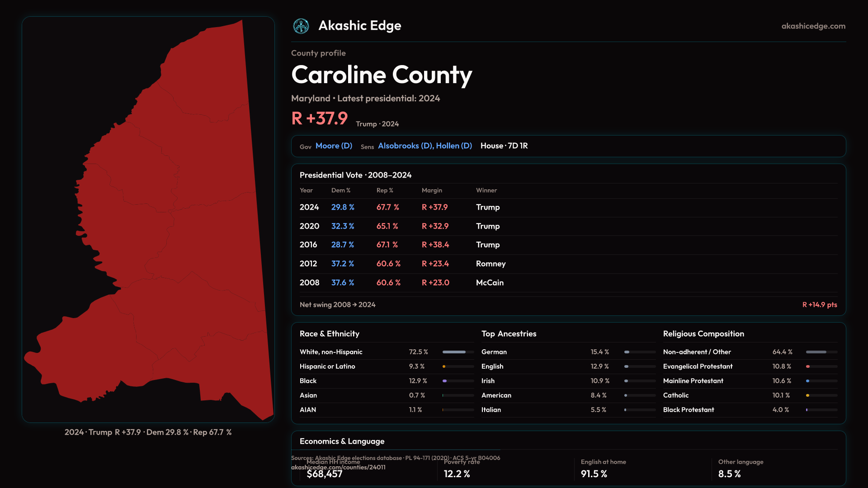The width and height of the screenshot is (868, 488).
Task: Select Governor Moore (D) link
Action: tap(334, 146)
